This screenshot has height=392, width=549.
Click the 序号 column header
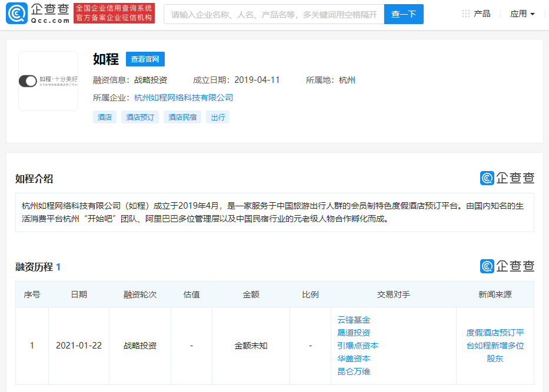(32, 294)
